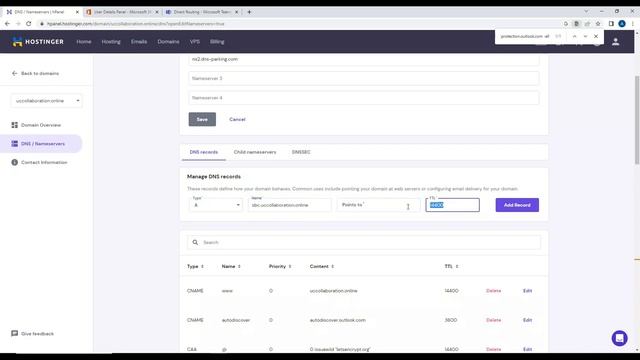Focus the Nameserver 4 field
Image resolution: width=640 pixels, height=360 pixels.
(363, 98)
